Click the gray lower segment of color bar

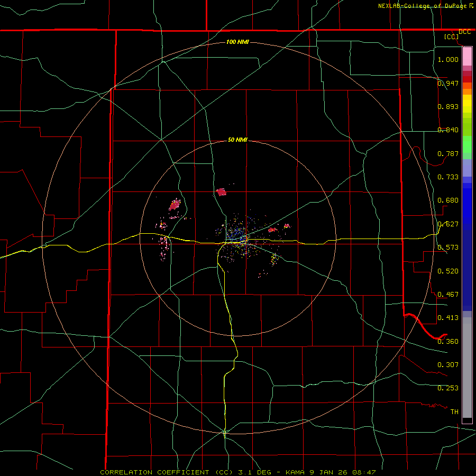pos(467,368)
